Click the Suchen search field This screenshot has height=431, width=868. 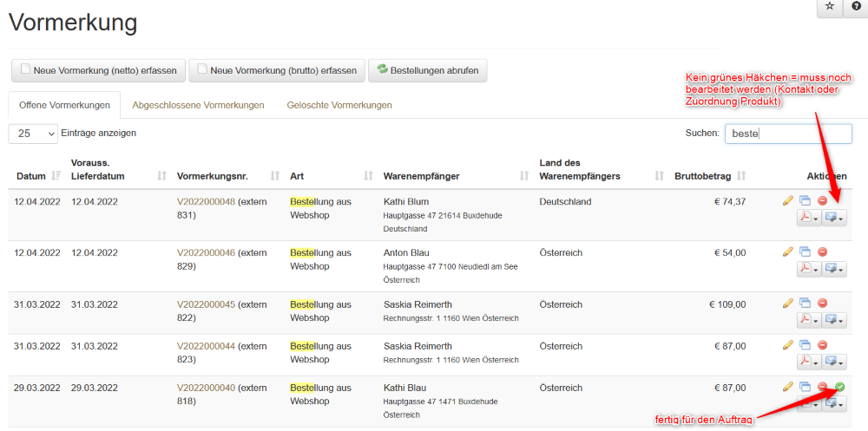[789, 134]
